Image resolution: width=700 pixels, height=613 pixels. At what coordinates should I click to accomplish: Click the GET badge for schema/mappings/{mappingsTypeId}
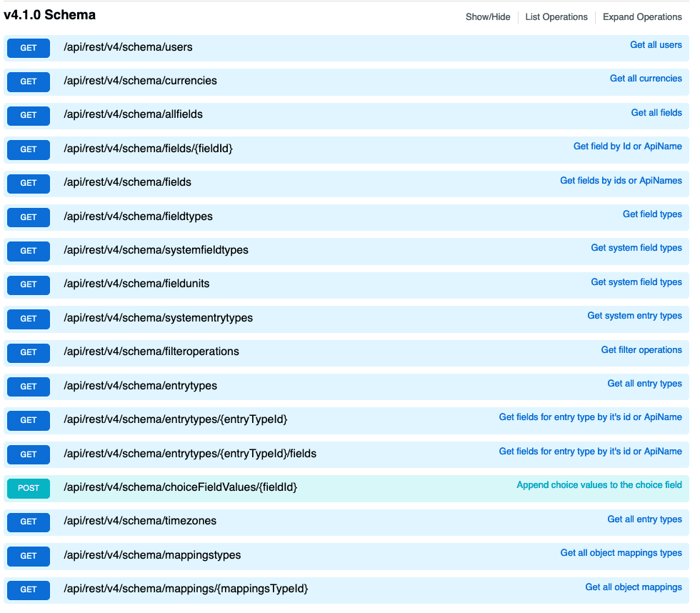tap(28, 589)
